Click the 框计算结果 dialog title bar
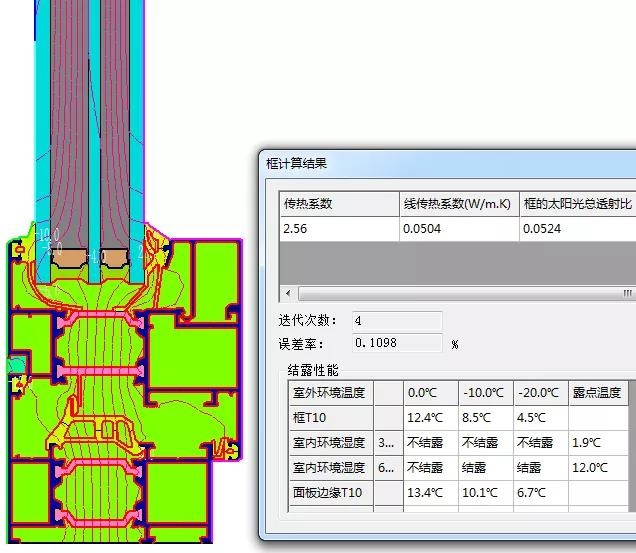 click(448, 164)
